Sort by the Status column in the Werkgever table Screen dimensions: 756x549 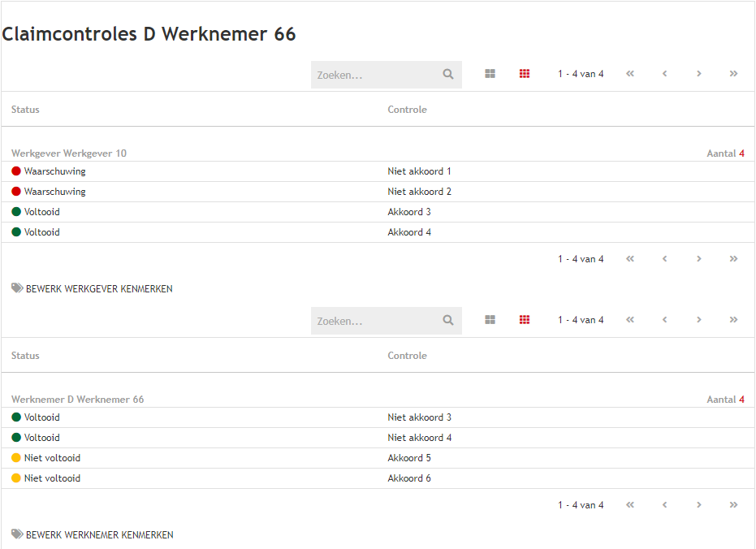click(25, 110)
